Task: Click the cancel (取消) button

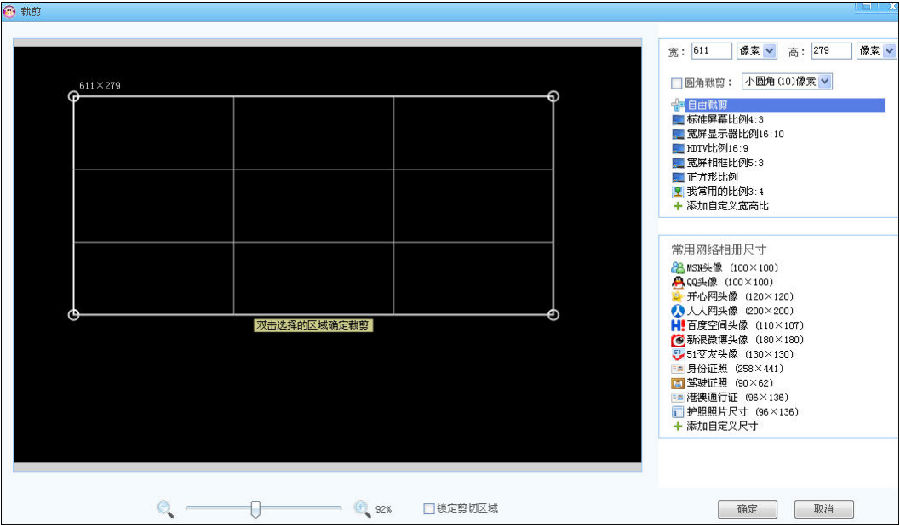Action: click(x=824, y=509)
